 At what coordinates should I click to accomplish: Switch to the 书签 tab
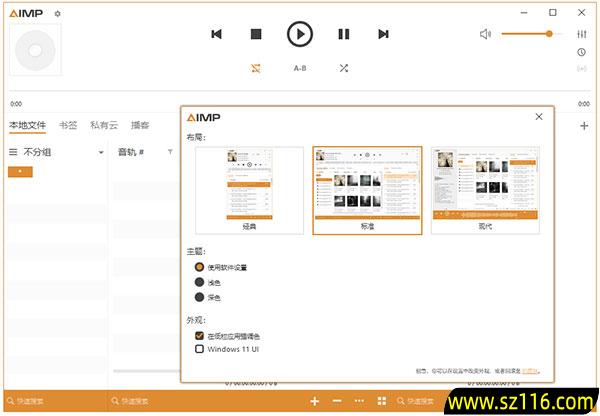(68, 125)
